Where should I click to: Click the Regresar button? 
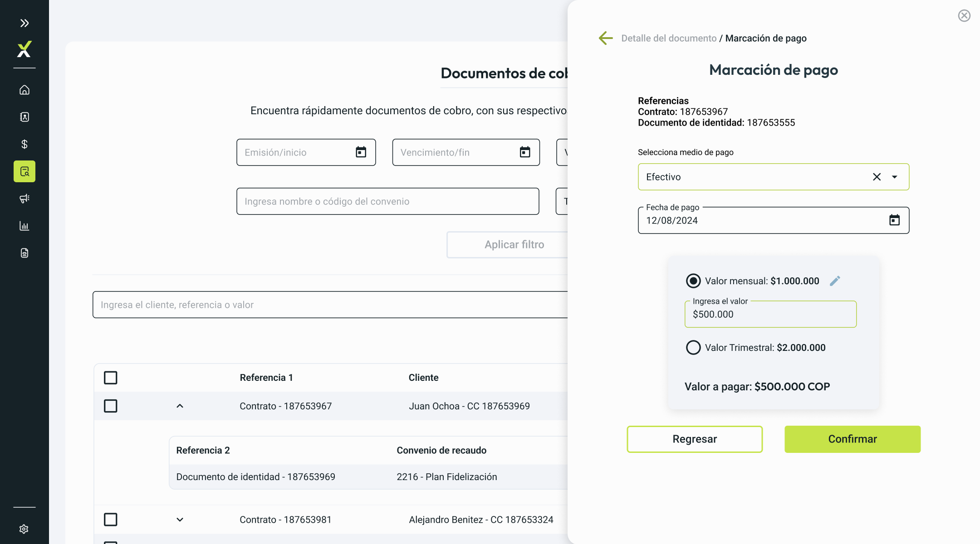[695, 439]
